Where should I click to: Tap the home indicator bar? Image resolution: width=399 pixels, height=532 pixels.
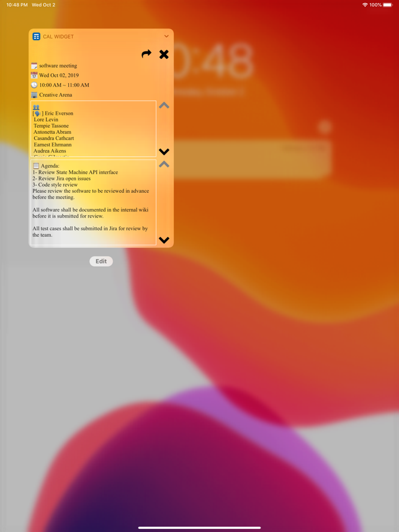[x=199, y=528]
